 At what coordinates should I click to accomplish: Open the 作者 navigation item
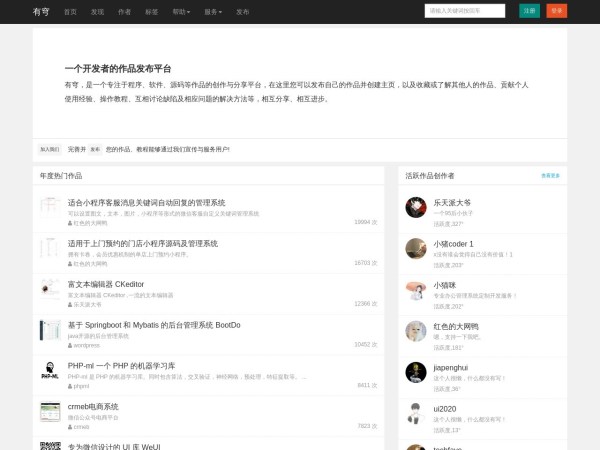(124, 12)
